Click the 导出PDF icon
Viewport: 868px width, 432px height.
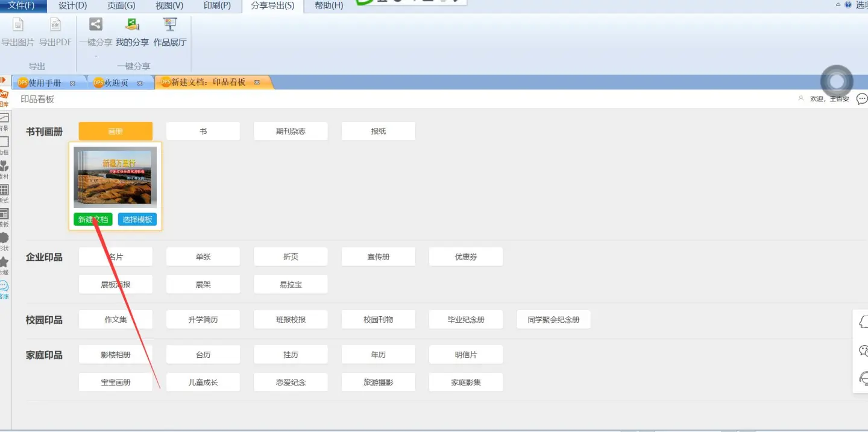coord(55,32)
